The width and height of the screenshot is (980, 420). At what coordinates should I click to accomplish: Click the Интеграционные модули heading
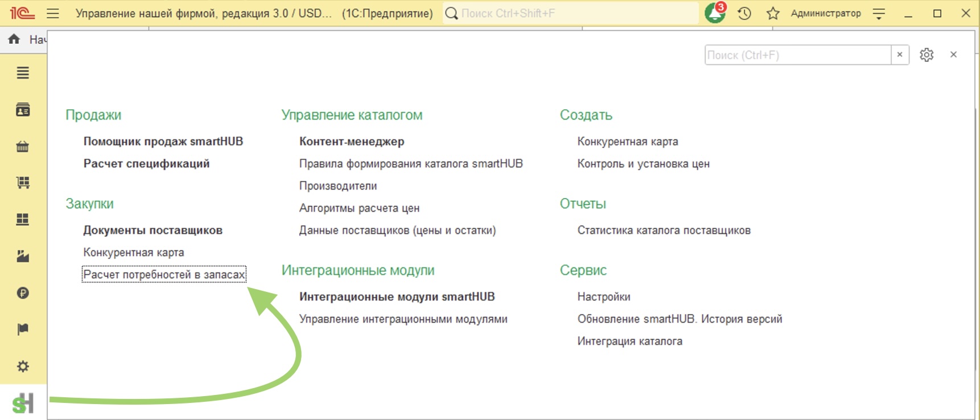358,270
